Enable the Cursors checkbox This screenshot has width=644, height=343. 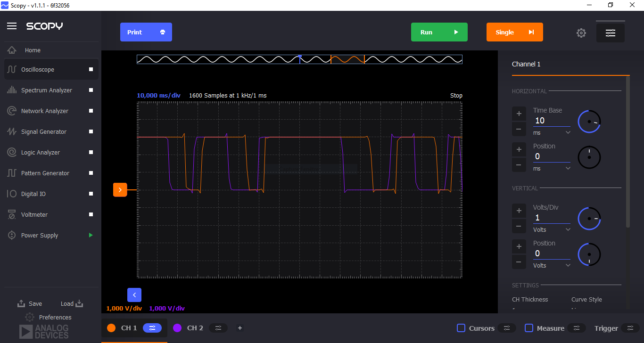coord(461,328)
